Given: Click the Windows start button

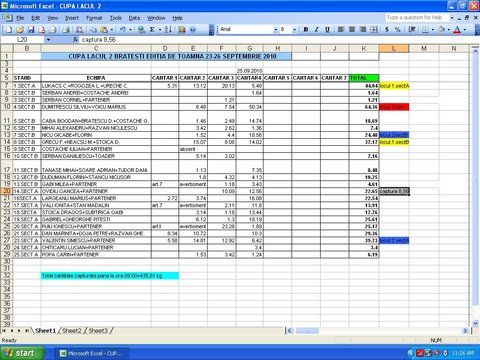Looking at the screenshot, I should point(23,353).
